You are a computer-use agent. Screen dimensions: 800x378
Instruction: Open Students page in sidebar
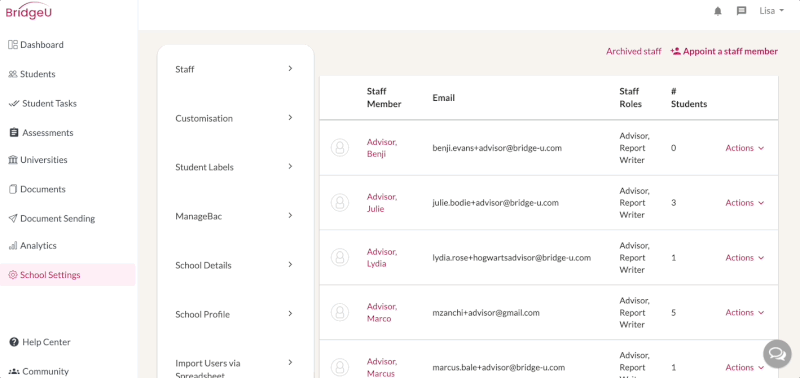click(x=38, y=74)
